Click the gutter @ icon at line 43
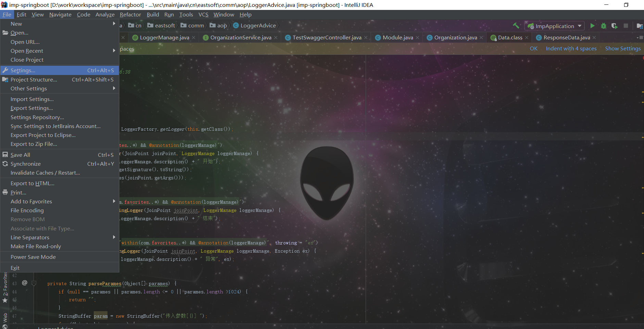Screen dimensions: 644x329 [25, 283]
